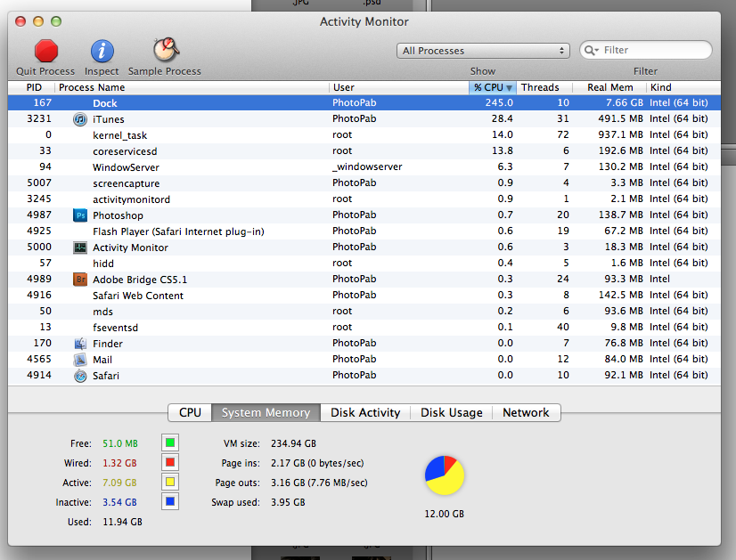Click the 7.66 GB real memory value
Viewport: 736px width, 560px height.
point(625,102)
